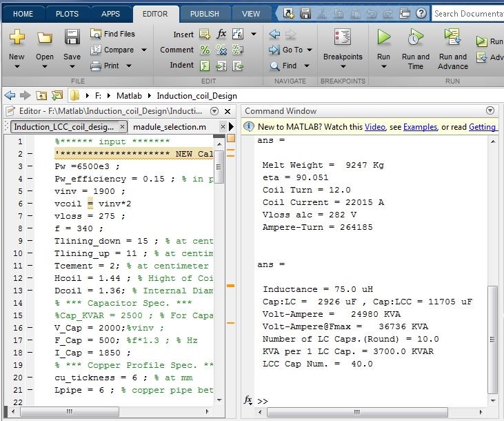
Task: Click the Increase Indent icon
Action: [x=221, y=66]
